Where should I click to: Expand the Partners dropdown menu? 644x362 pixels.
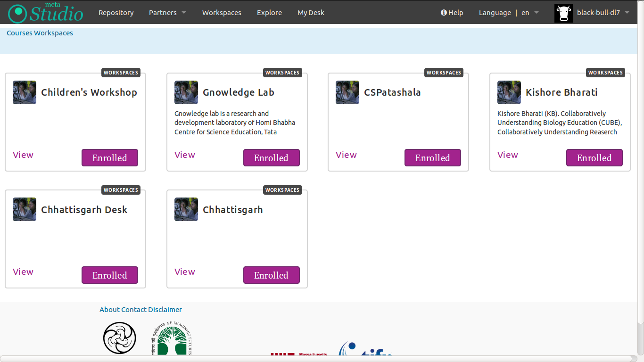click(167, 13)
